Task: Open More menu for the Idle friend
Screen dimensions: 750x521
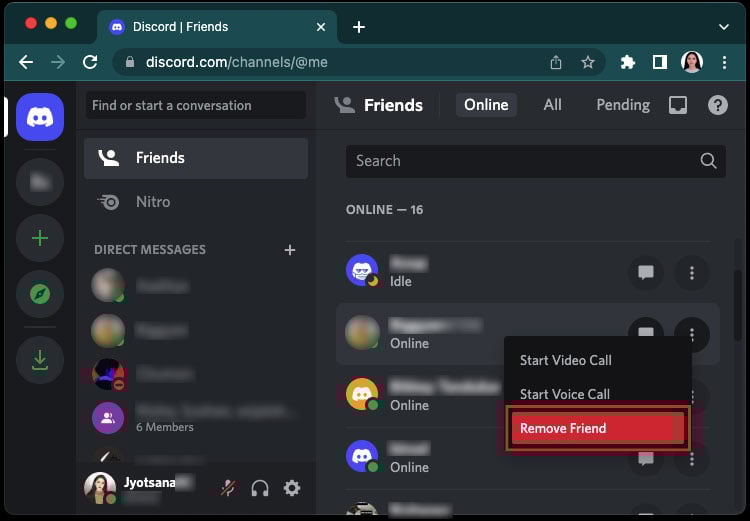Action: coord(692,273)
